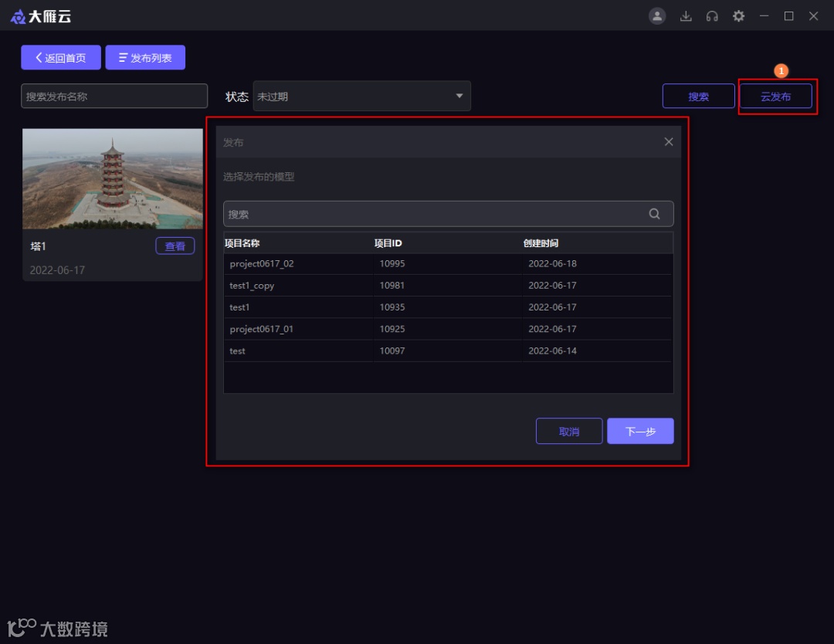Select row project0617_01

[448, 329]
